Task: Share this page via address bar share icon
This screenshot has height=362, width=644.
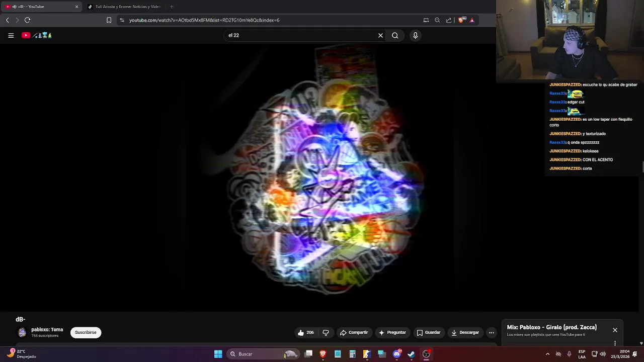Action: click(x=449, y=20)
